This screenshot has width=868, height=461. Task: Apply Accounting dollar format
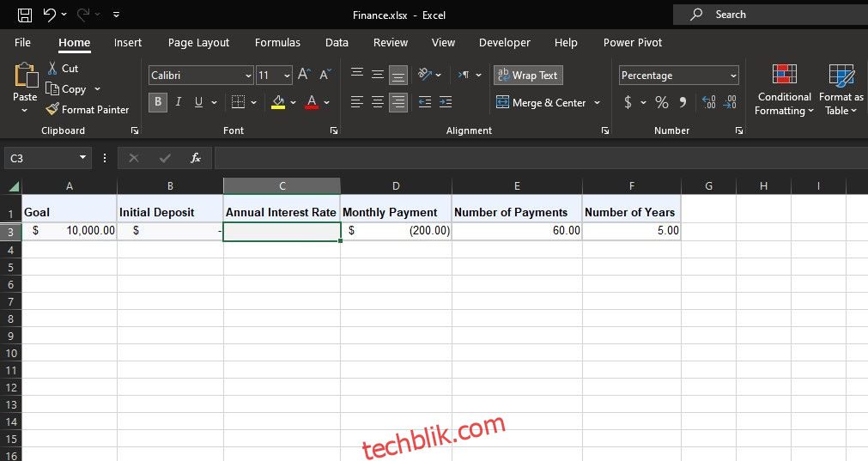pyautogui.click(x=628, y=102)
